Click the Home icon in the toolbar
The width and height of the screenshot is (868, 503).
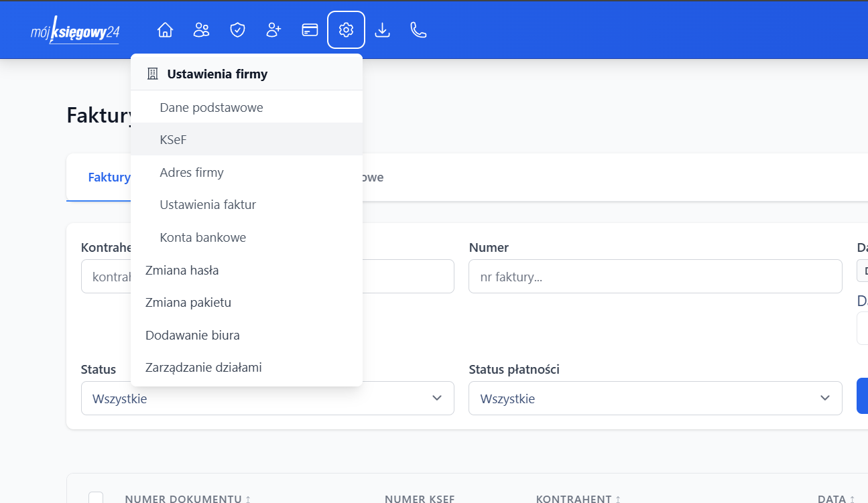point(165,29)
